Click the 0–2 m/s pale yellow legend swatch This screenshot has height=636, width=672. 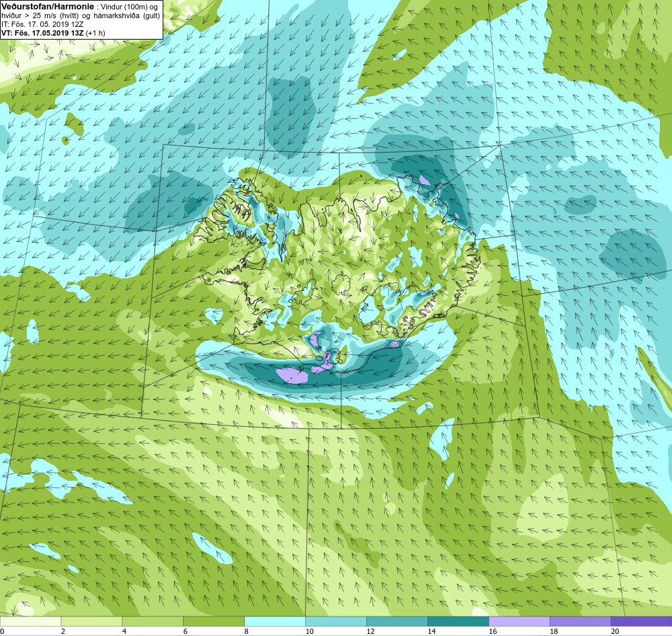(x=30, y=621)
